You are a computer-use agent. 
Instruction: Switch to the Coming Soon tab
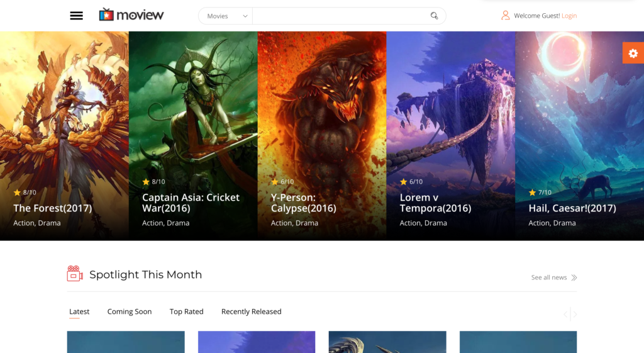pyautogui.click(x=129, y=311)
